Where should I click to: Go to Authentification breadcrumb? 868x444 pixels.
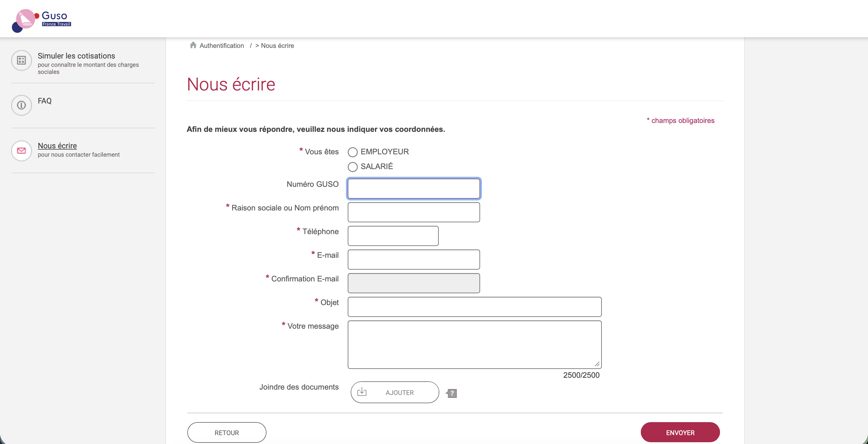click(222, 46)
